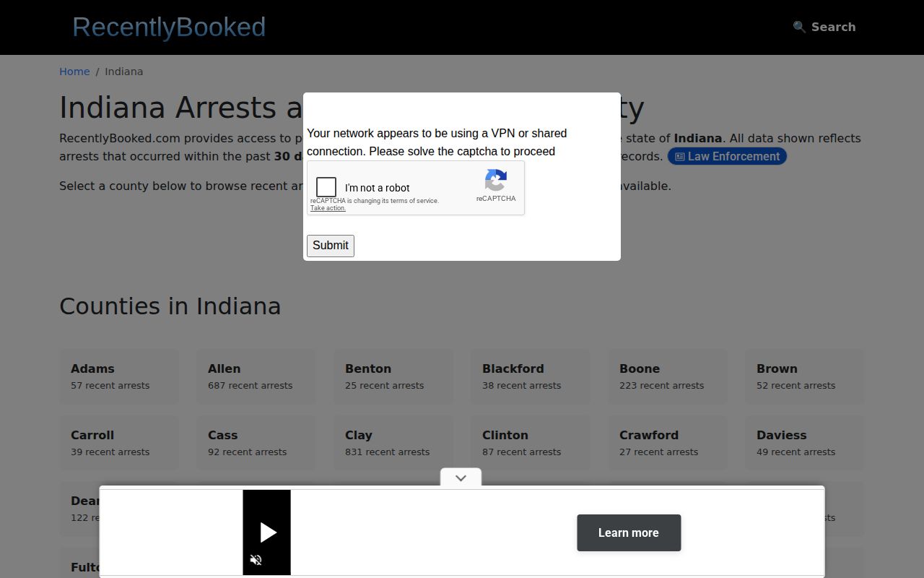Open Cass county card

pos(256,443)
